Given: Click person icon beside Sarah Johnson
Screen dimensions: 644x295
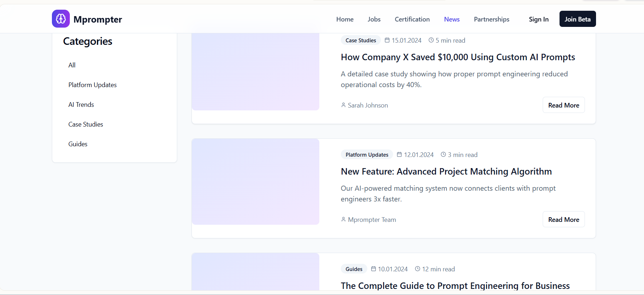Looking at the screenshot, I should pyautogui.click(x=343, y=105).
